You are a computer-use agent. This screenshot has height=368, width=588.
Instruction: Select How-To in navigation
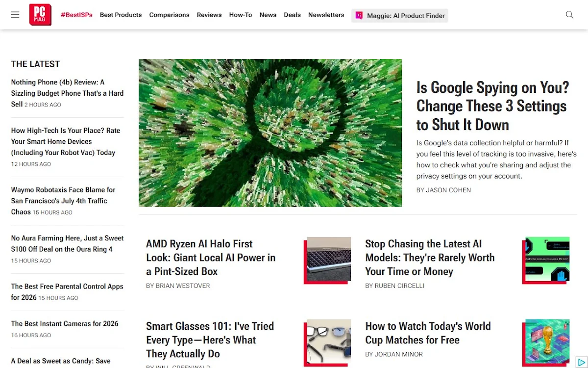(x=241, y=15)
